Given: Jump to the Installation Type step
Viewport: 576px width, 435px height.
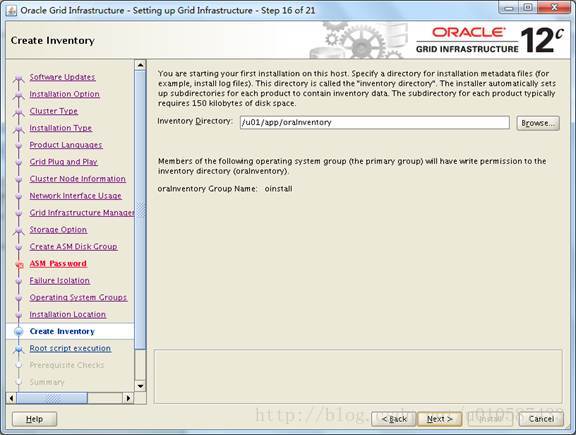Looking at the screenshot, I should 61,128.
